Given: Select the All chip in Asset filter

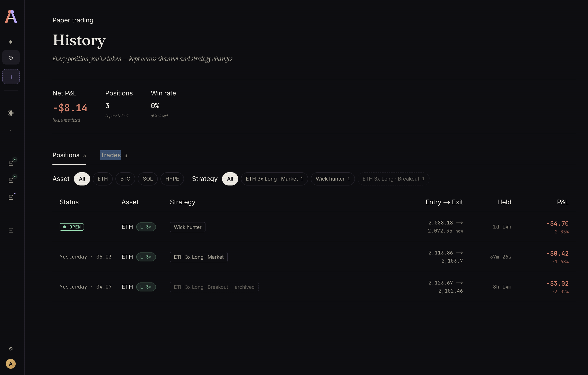Looking at the screenshot, I should click(82, 179).
